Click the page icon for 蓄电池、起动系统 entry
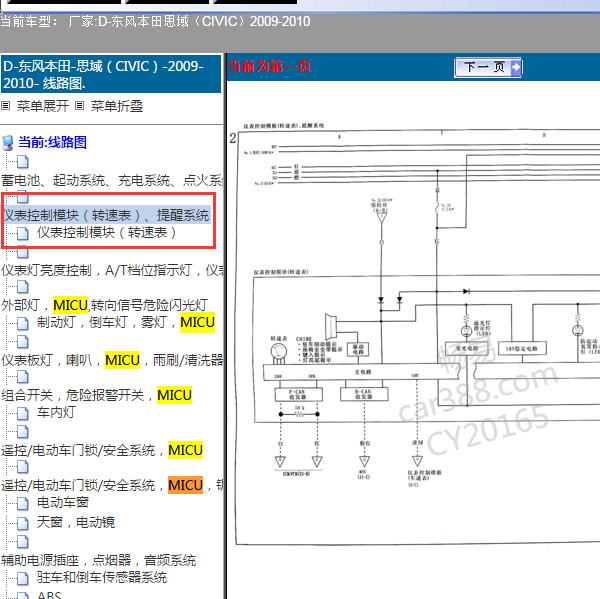This screenshot has width=600, height=599. tap(23, 162)
